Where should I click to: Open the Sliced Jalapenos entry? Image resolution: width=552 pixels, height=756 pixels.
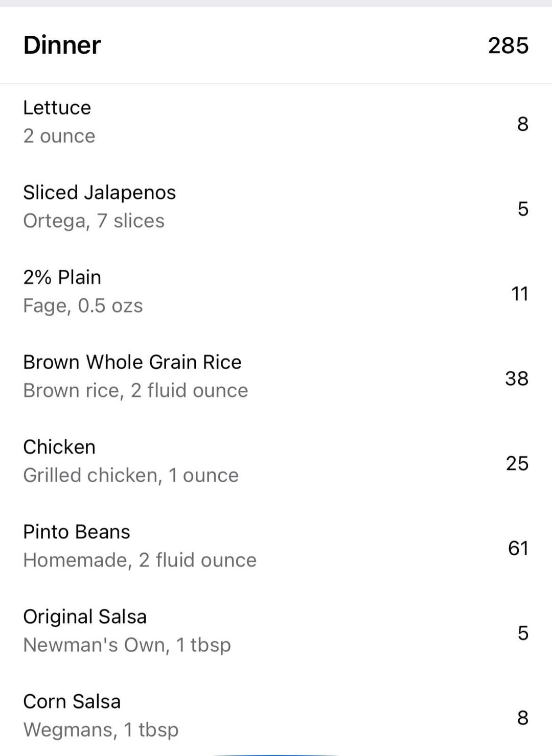[276, 207]
